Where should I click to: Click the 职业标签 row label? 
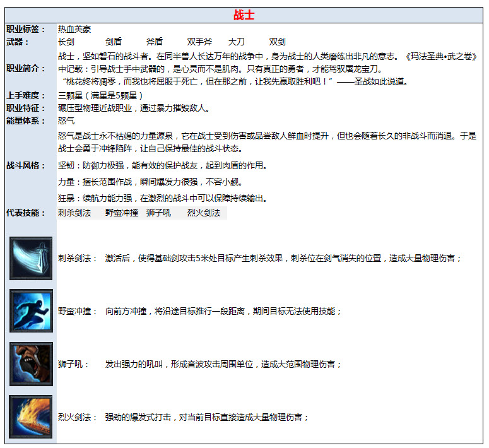coord(26,30)
